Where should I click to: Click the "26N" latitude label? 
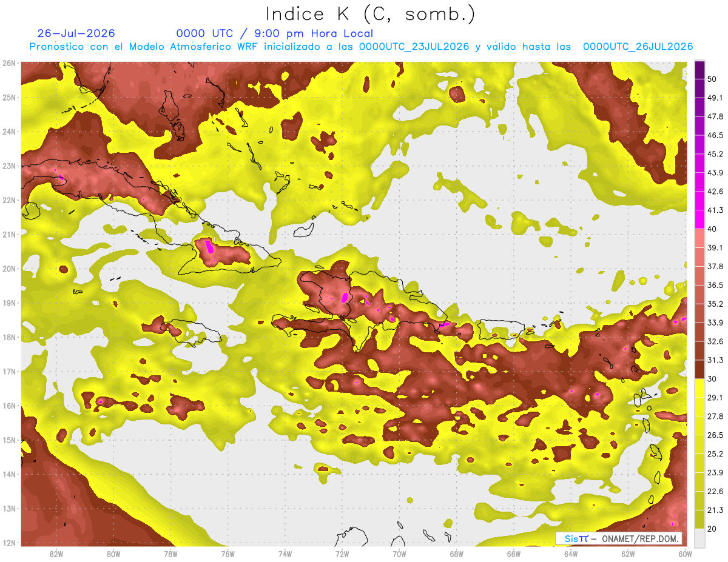pos(9,63)
